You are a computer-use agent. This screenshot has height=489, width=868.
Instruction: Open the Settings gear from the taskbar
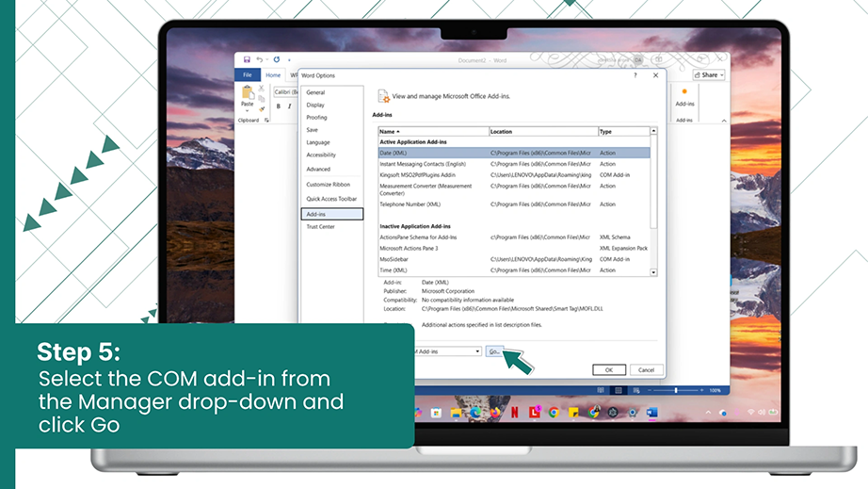[x=633, y=413]
